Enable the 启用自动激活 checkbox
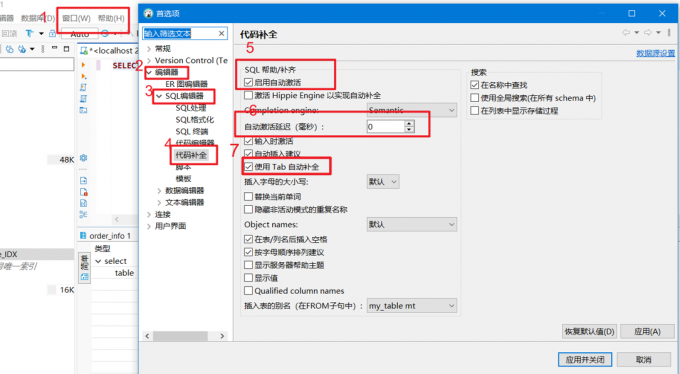This screenshot has width=680, height=374. [248, 82]
